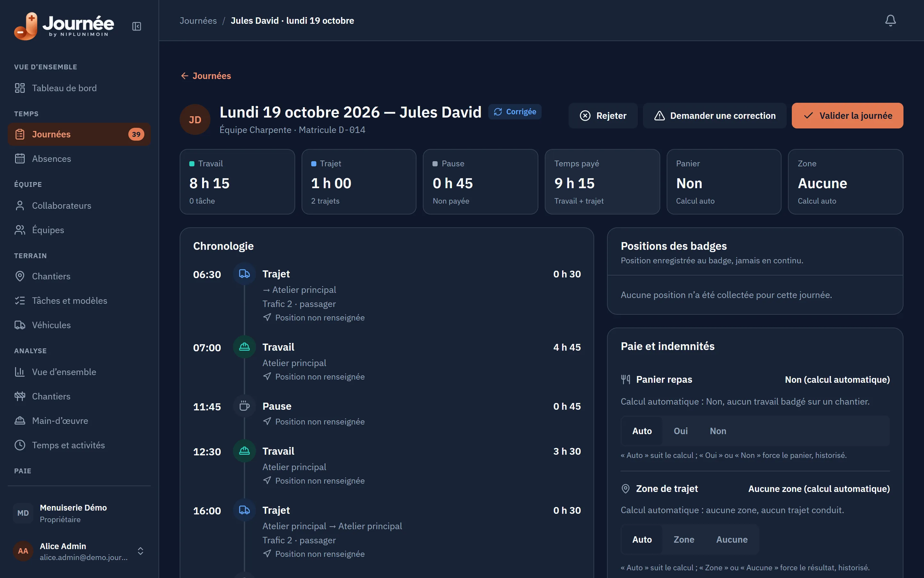Open Tâches et modèles

point(79,301)
